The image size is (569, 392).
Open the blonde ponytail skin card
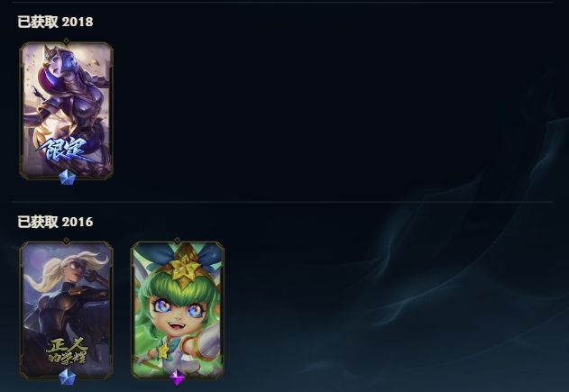(x=66, y=310)
